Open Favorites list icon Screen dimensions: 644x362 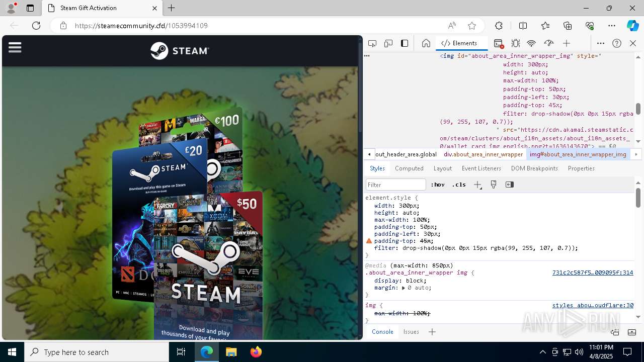click(x=545, y=26)
